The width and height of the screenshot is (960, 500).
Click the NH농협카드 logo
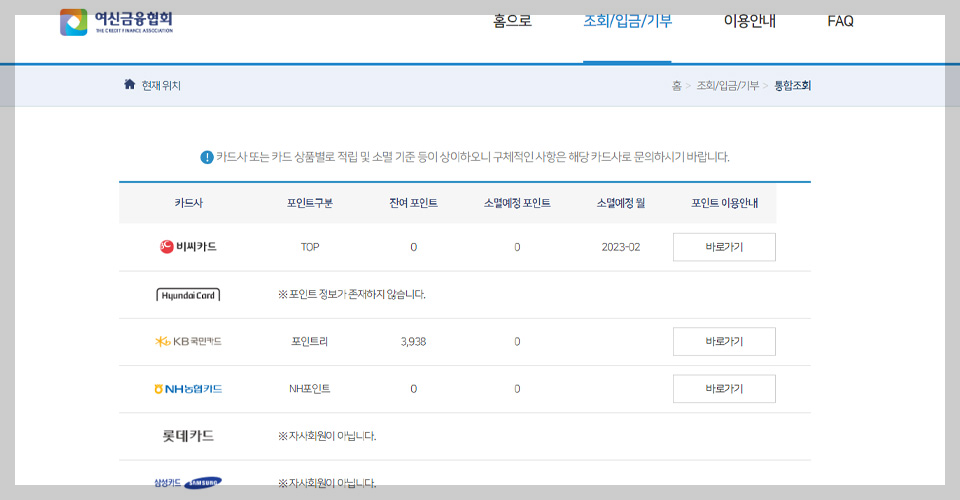click(x=188, y=389)
